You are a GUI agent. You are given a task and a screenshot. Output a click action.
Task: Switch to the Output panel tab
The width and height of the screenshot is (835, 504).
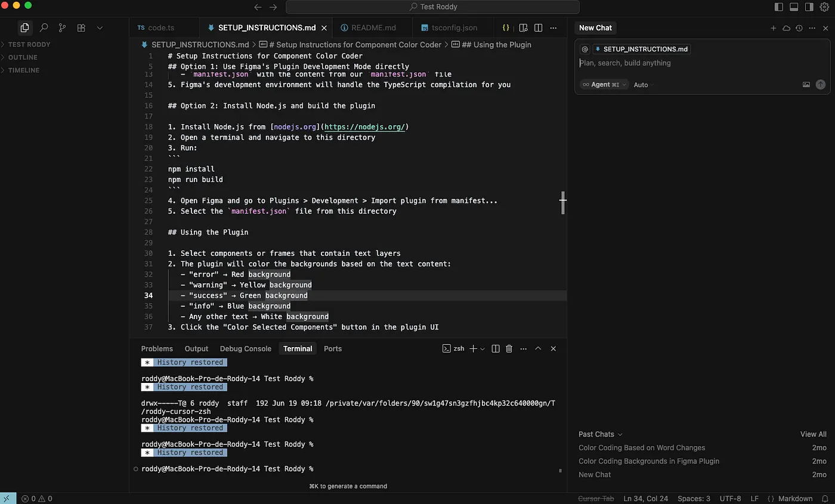point(196,348)
